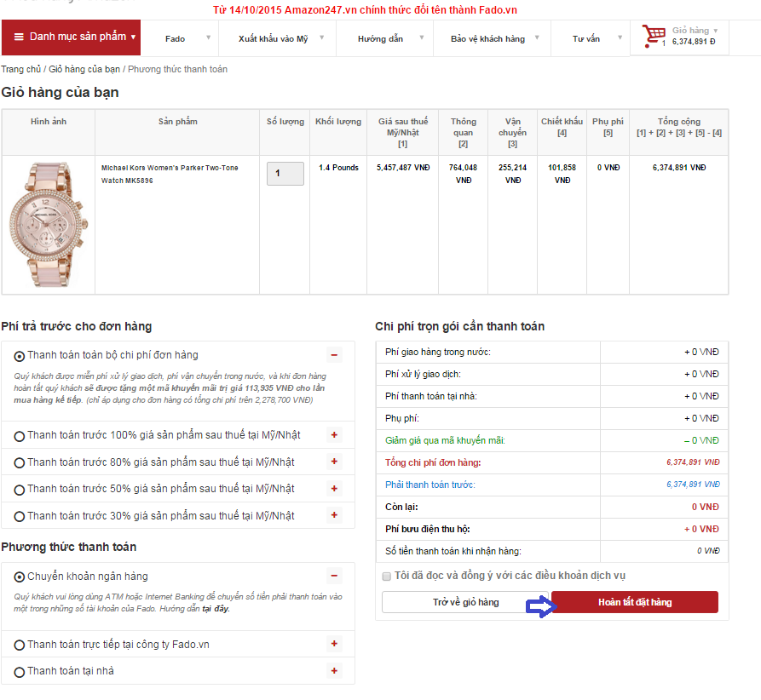Expand the 30% prepayment option details
Screen dimensions: 761x700
(334, 514)
